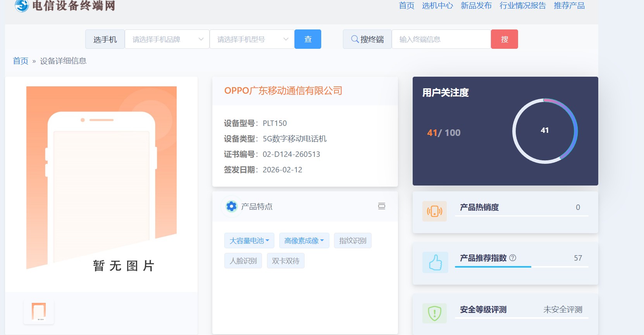This screenshot has height=335, width=644.
Task: Click the gear icon beside 产品特点
Action: (231, 206)
